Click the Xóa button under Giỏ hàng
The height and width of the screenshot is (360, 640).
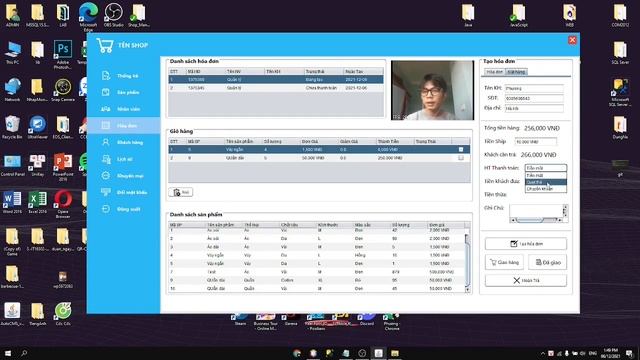(x=181, y=192)
